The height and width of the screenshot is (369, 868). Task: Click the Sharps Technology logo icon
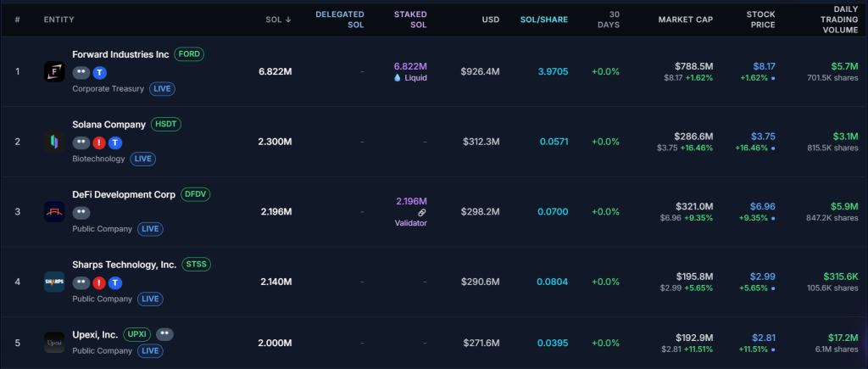coord(54,282)
